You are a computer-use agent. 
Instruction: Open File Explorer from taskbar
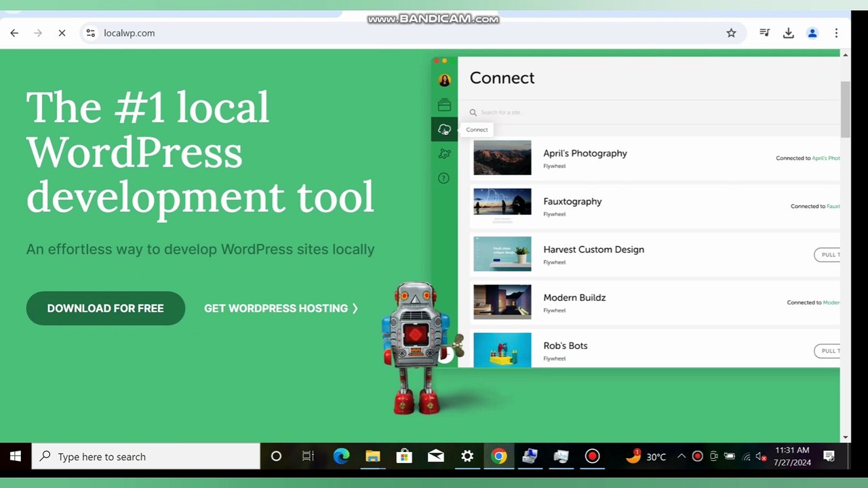pyautogui.click(x=372, y=456)
